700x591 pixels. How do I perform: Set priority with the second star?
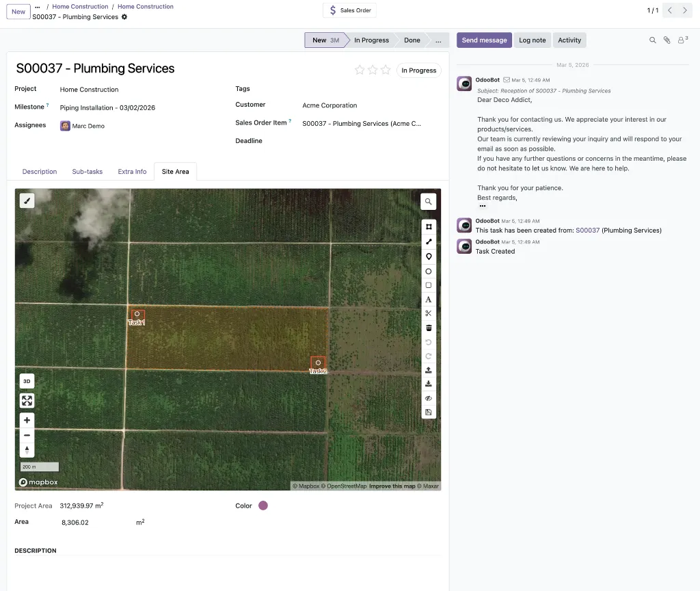pos(373,70)
